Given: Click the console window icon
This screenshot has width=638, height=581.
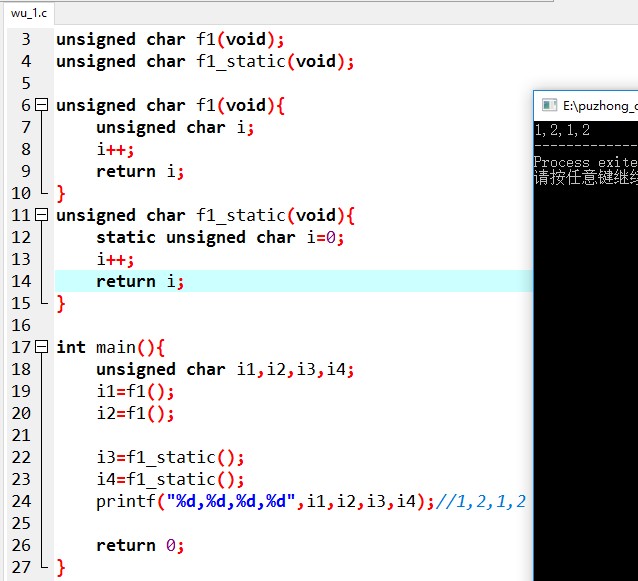Looking at the screenshot, I should point(549,106).
